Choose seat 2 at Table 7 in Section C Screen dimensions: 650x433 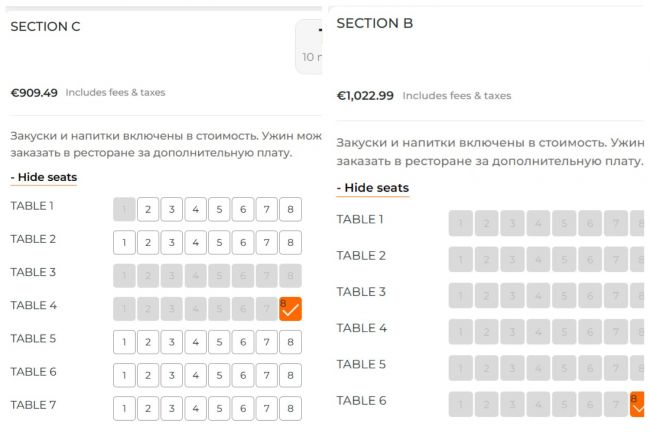coord(148,408)
